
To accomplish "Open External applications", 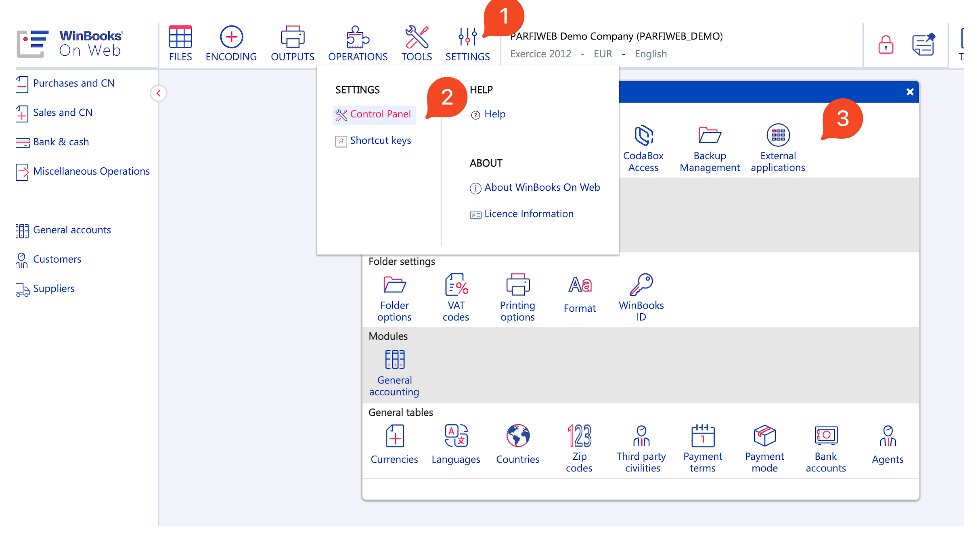I will coord(778,148).
